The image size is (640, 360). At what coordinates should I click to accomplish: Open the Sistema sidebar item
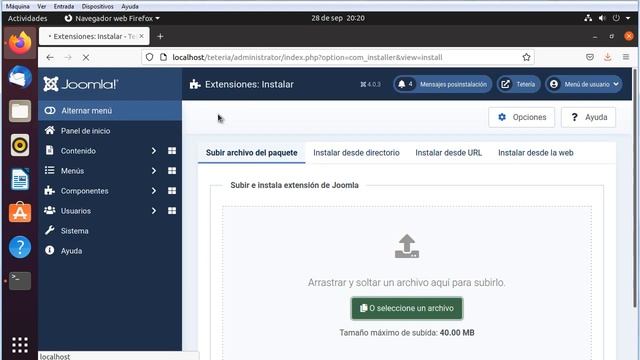[74, 231]
